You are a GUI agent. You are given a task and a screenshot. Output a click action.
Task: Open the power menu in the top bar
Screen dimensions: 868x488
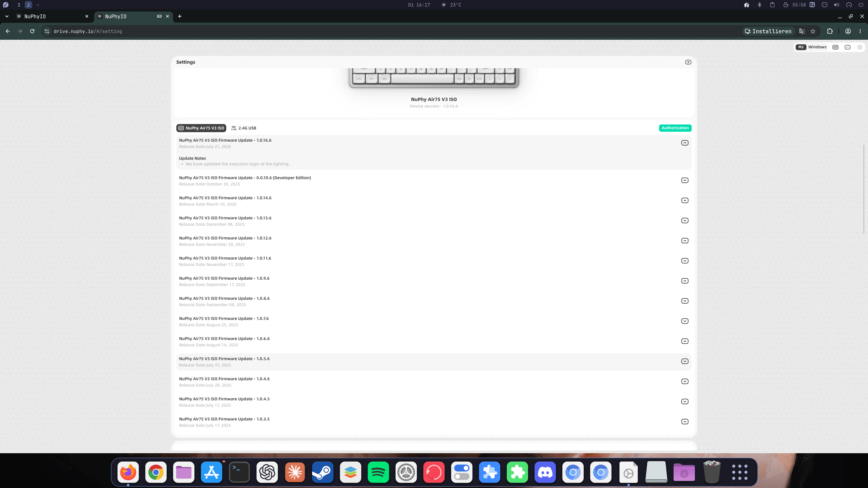coord(861,5)
